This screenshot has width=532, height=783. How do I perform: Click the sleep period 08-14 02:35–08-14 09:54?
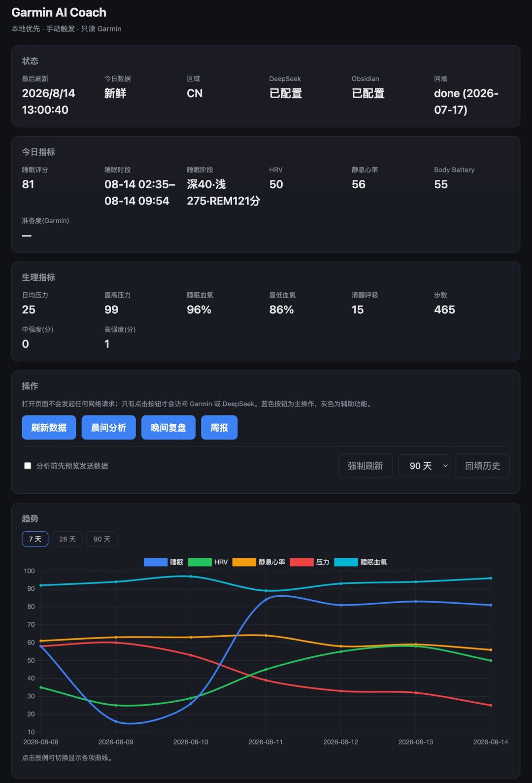point(140,193)
